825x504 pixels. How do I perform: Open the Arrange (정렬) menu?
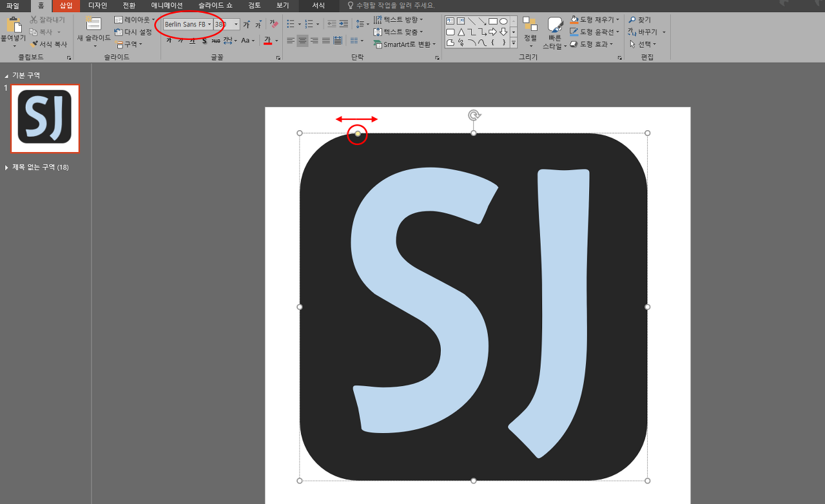point(530,31)
